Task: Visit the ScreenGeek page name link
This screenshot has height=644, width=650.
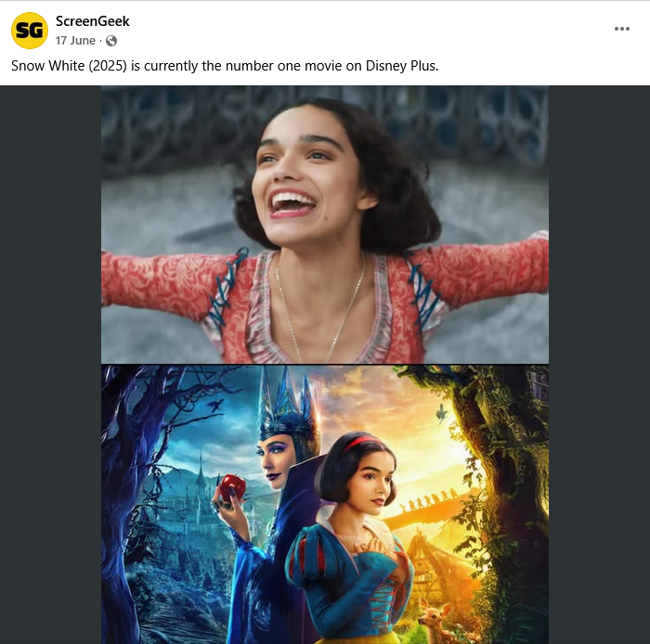Action: (93, 21)
